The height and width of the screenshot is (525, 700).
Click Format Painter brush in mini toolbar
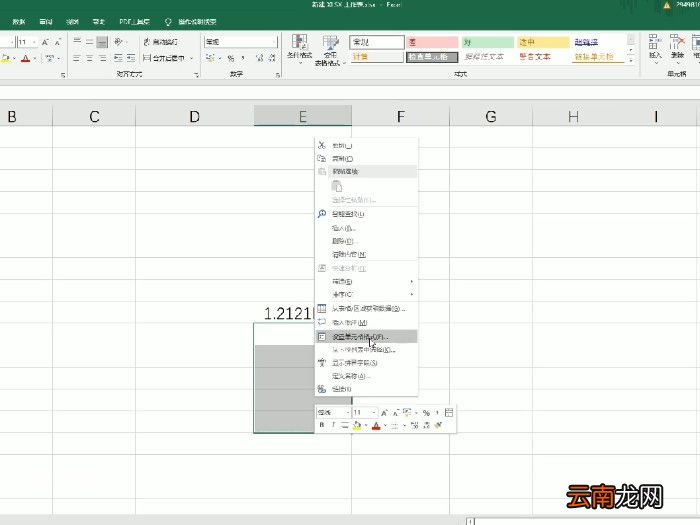(438, 425)
